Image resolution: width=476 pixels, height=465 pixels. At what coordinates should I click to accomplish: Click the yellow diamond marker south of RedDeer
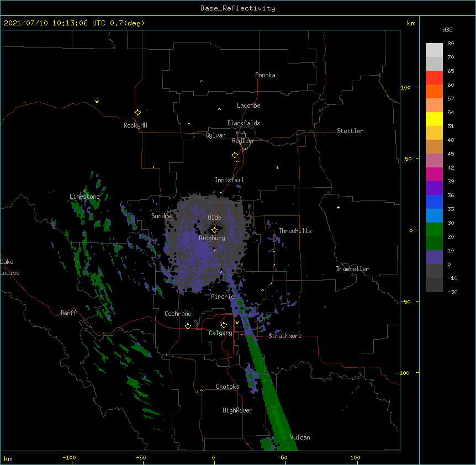click(235, 155)
